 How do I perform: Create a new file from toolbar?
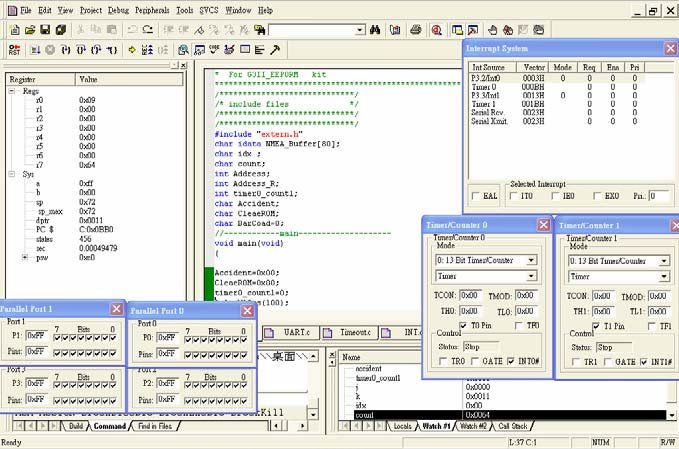[14, 30]
